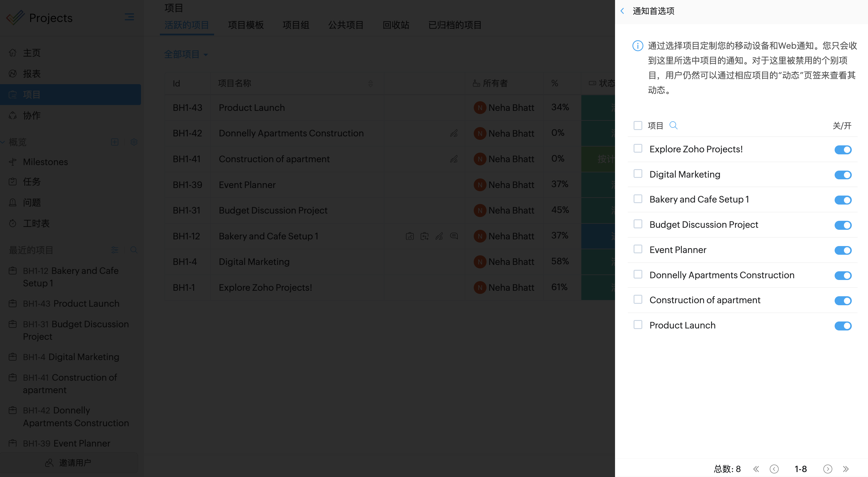Viewport: 868px width, 477px height.
Task: Collapse the 概览 section chevron
Action: (x=3, y=142)
